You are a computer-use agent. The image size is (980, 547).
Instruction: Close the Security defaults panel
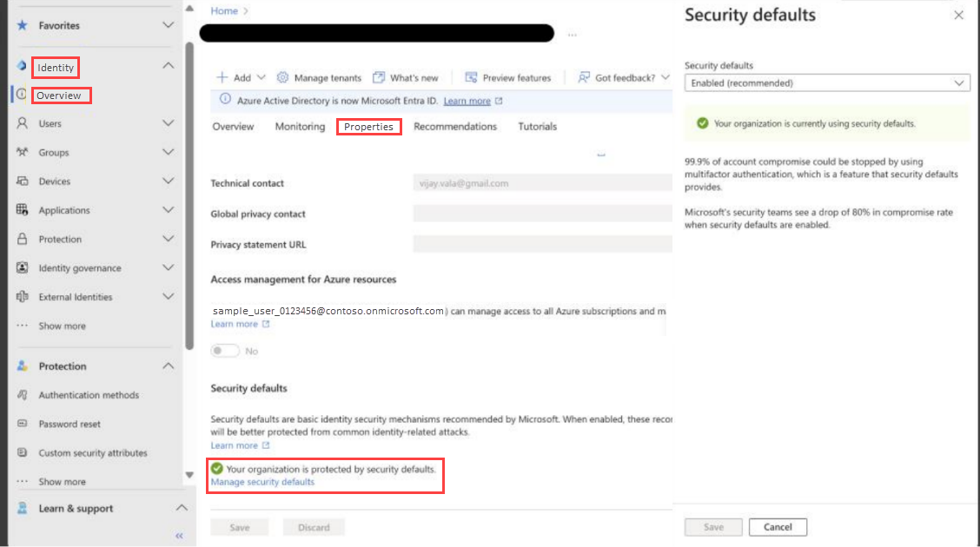pos(959,15)
